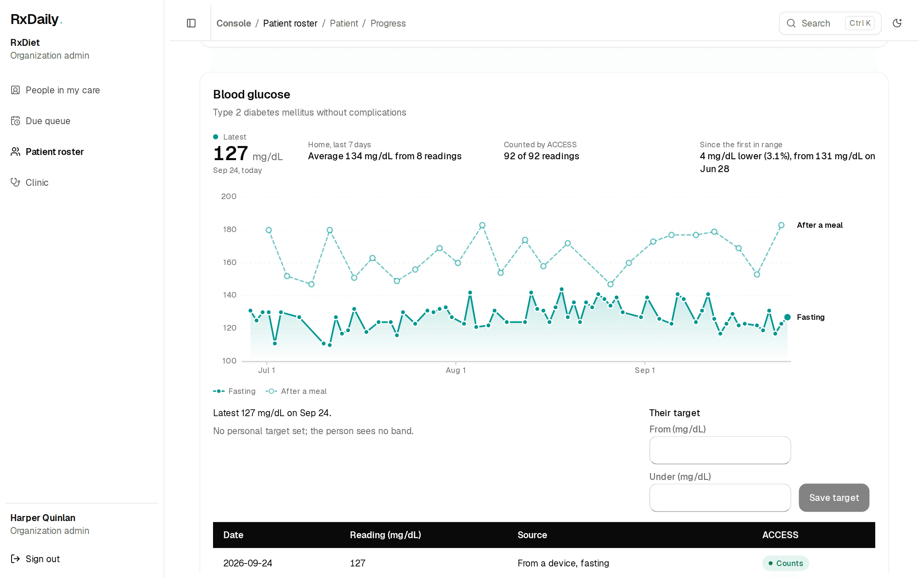
Task: Click the Due queue calendar icon
Action: pos(15,121)
